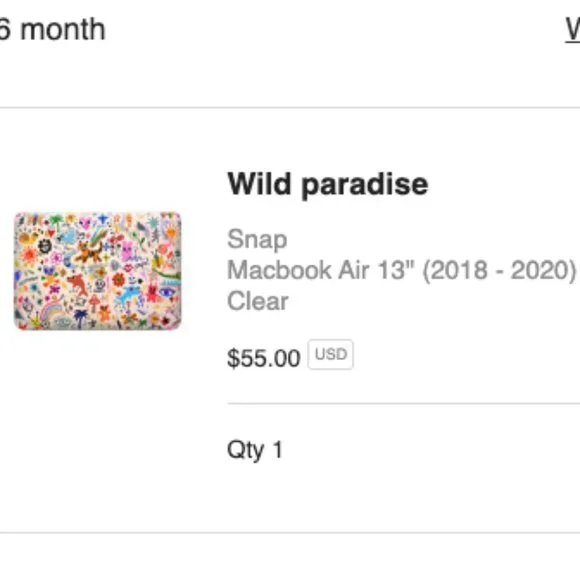Select the Clear color option text
The height and width of the screenshot is (580, 580).
tap(258, 301)
